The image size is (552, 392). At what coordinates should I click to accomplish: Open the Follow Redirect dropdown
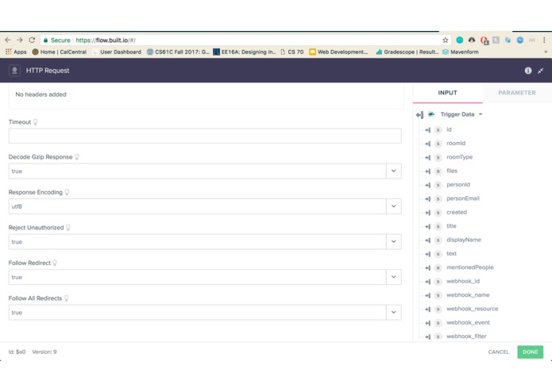click(394, 277)
